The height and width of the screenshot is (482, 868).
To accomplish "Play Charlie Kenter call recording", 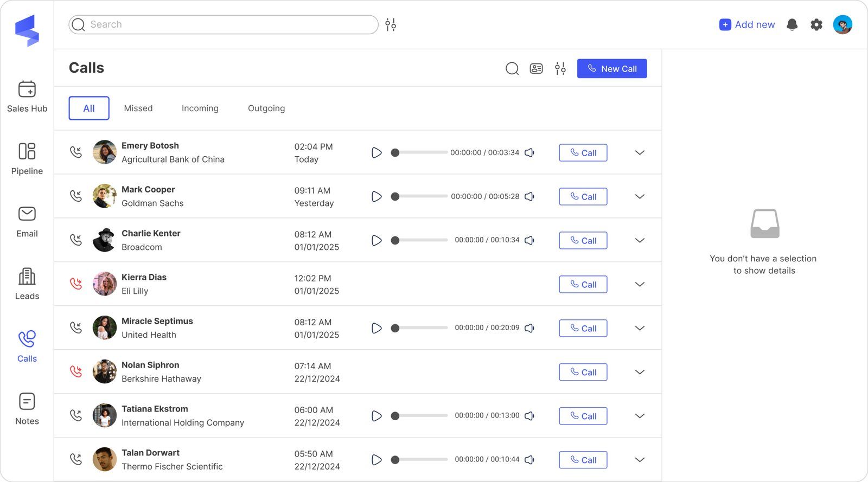I will 376,240.
